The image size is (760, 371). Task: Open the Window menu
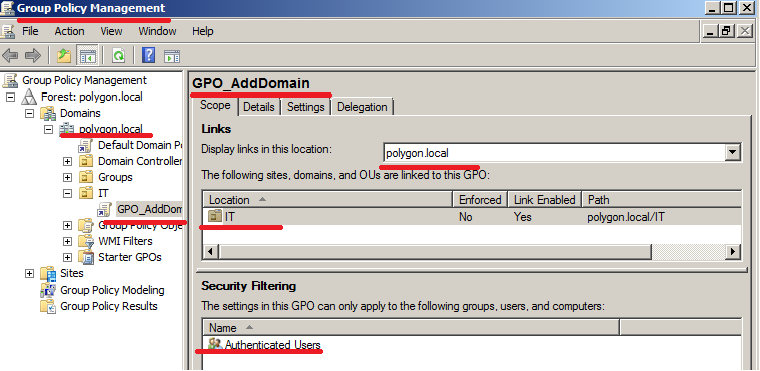click(x=158, y=31)
